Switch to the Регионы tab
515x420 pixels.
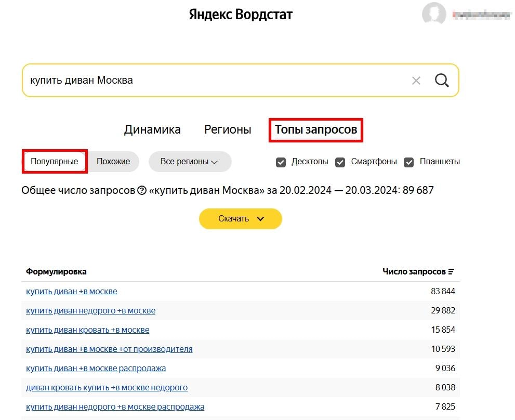tap(228, 129)
